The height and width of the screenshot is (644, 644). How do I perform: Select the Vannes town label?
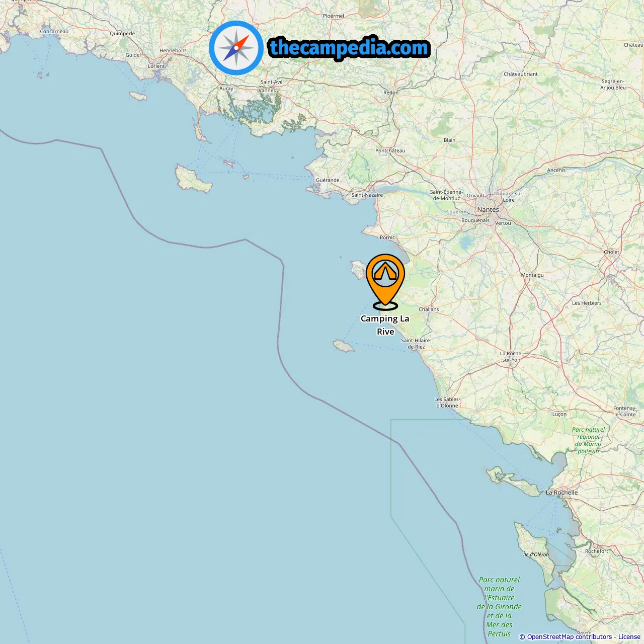[x=267, y=91]
